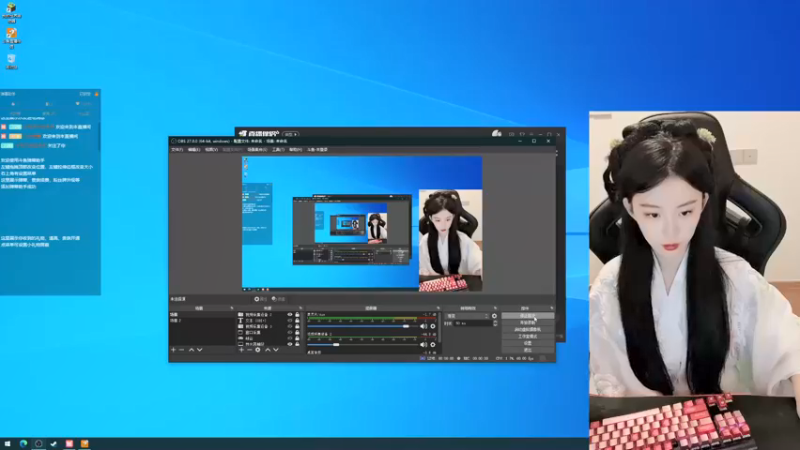800x450 pixels.
Task: Click the OBS preview canvas
Action: tap(362, 223)
